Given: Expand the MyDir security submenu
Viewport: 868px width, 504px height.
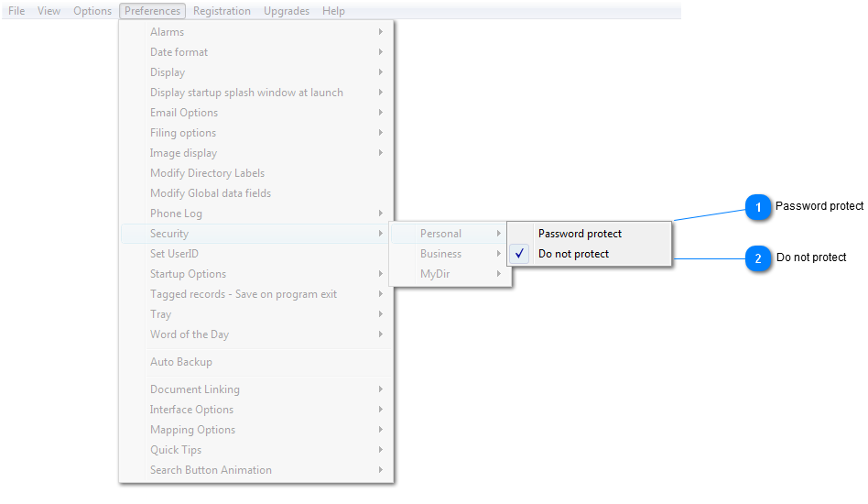Looking at the screenshot, I should coord(450,274).
